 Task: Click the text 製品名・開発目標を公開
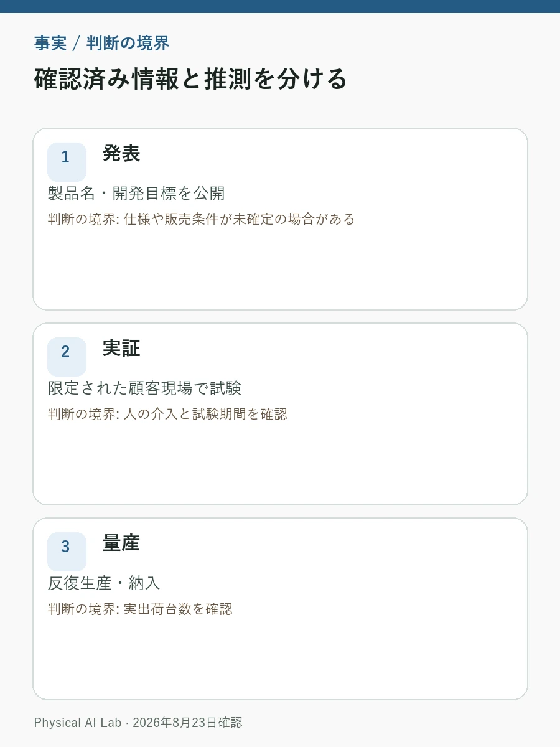coord(136,194)
